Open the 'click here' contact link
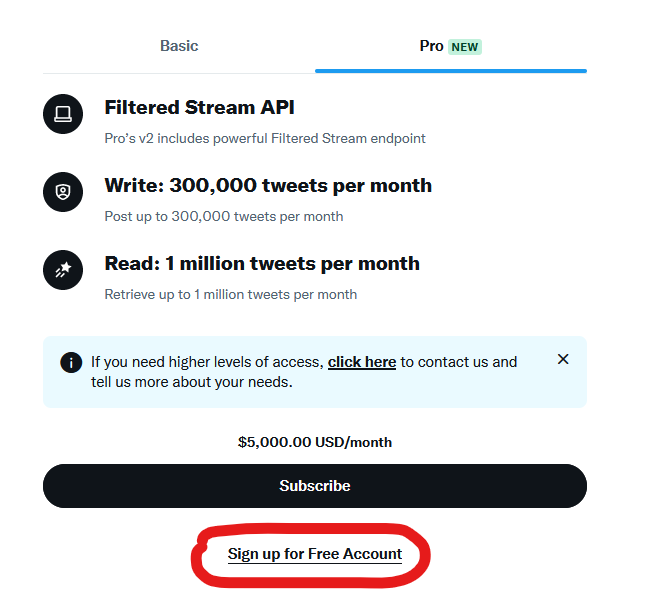The width and height of the screenshot is (646, 596). (362, 362)
